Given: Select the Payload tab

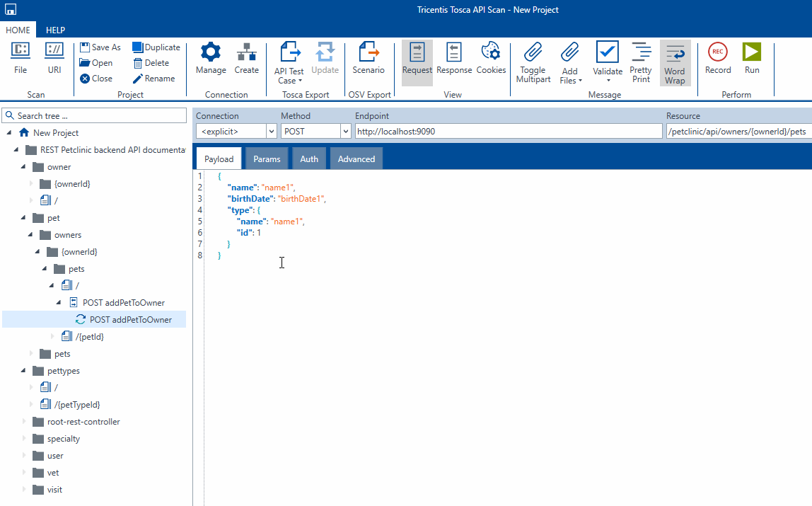Looking at the screenshot, I should click(219, 159).
